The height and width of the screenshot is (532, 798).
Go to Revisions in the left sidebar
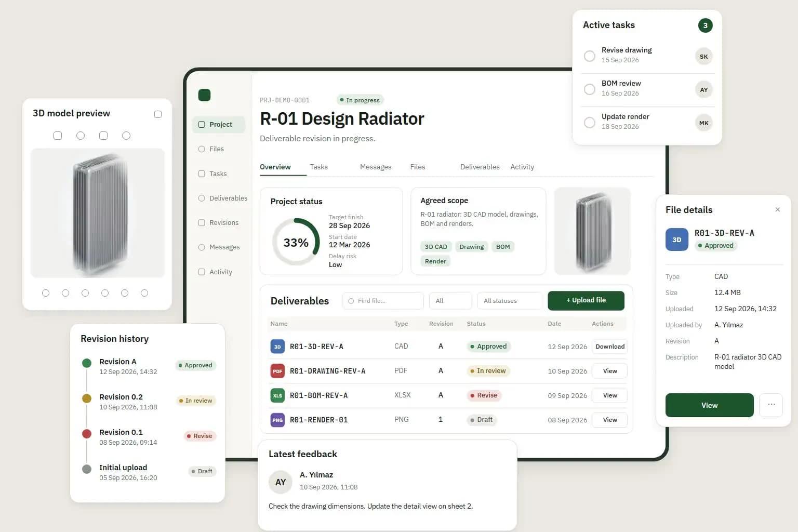pyautogui.click(x=219, y=223)
